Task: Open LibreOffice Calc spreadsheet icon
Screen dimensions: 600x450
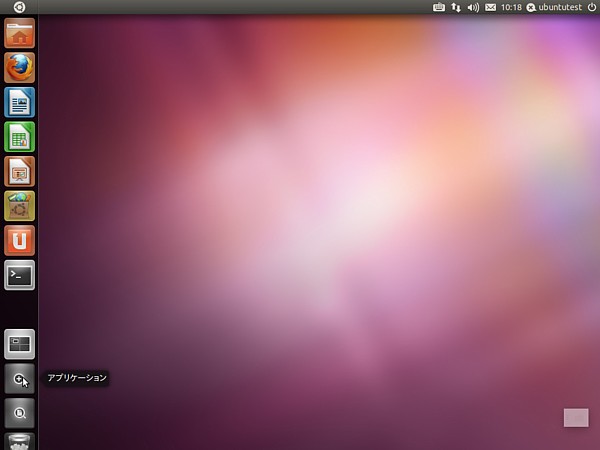Action: 20,137
